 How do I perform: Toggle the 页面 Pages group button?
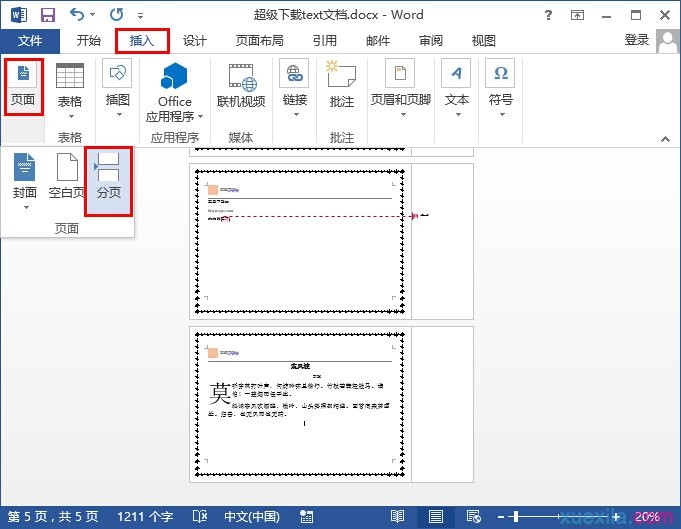[x=24, y=87]
